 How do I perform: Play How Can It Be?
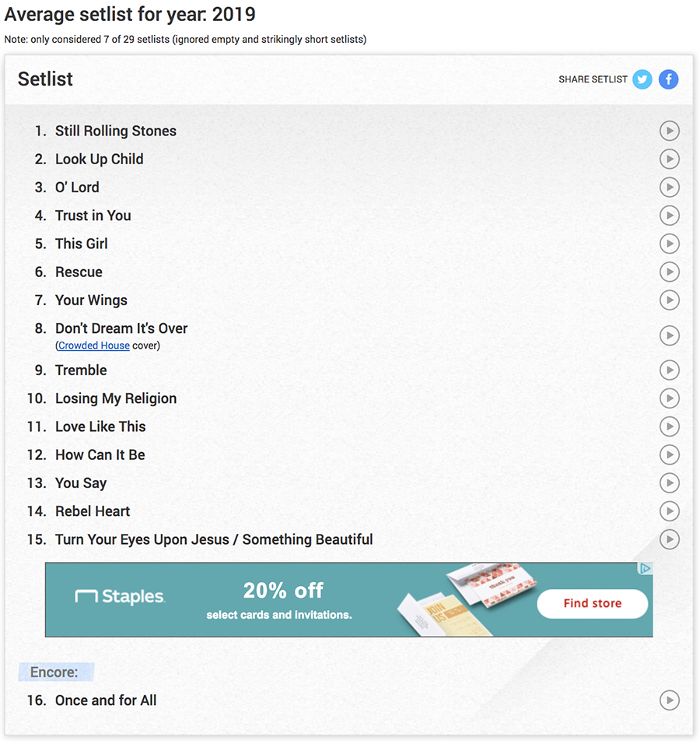(669, 454)
